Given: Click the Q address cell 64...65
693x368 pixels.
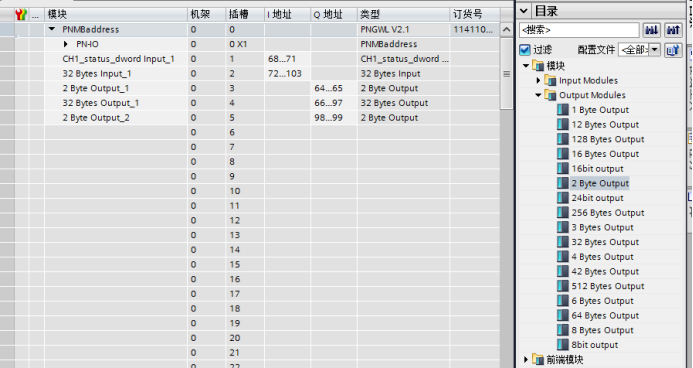Looking at the screenshot, I should tap(334, 88).
